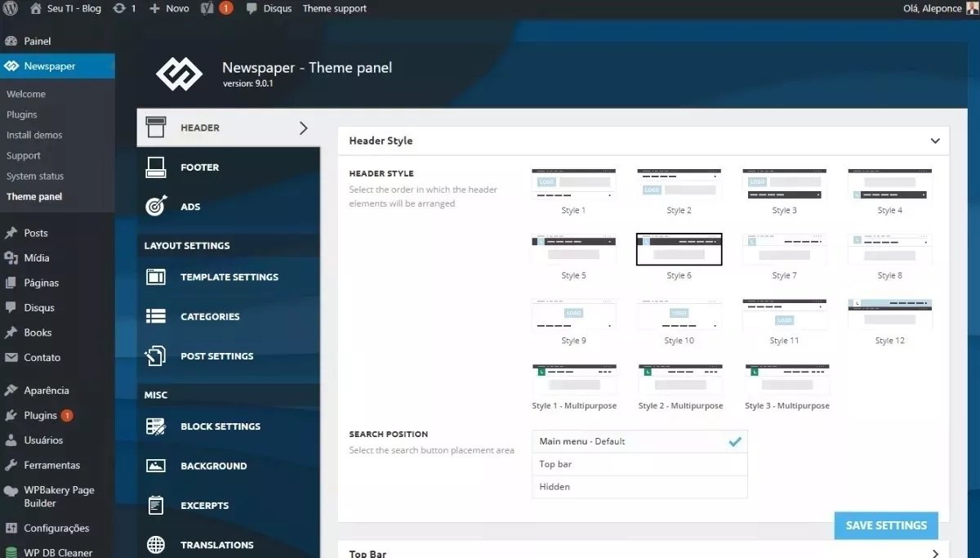
Task: Open the Footer settings panel icon
Action: (x=156, y=167)
